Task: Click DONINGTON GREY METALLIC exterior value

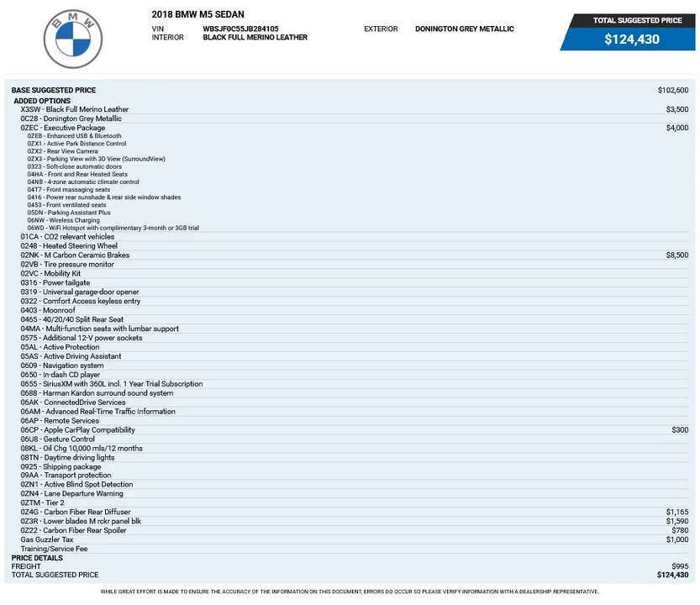Action: tap(464, 29)
